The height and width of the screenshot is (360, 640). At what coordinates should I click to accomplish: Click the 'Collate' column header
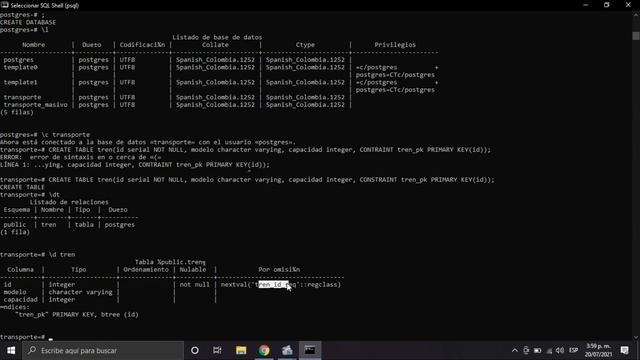pyautogui.click(x=215, y=44)
